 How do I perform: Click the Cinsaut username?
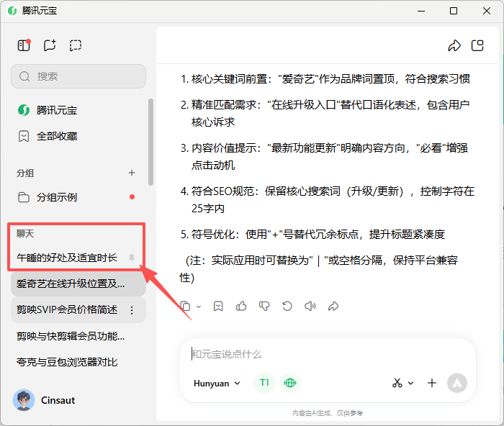pyautogui.click(x=58, y=400)
